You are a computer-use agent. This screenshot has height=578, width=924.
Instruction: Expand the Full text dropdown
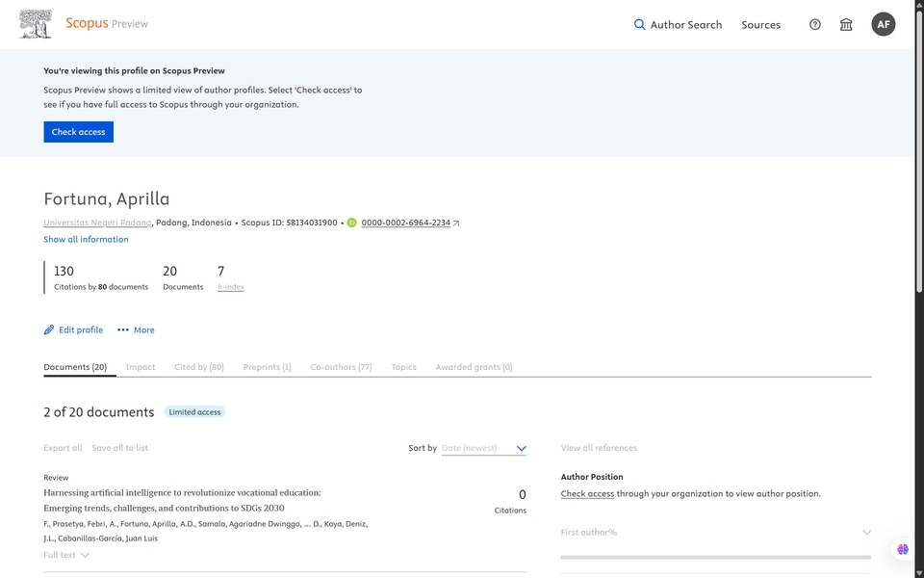click(x=66, y=555)
